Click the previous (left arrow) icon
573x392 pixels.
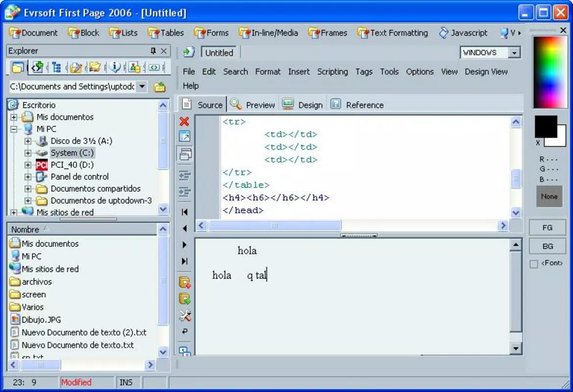(x=184, y=228)
